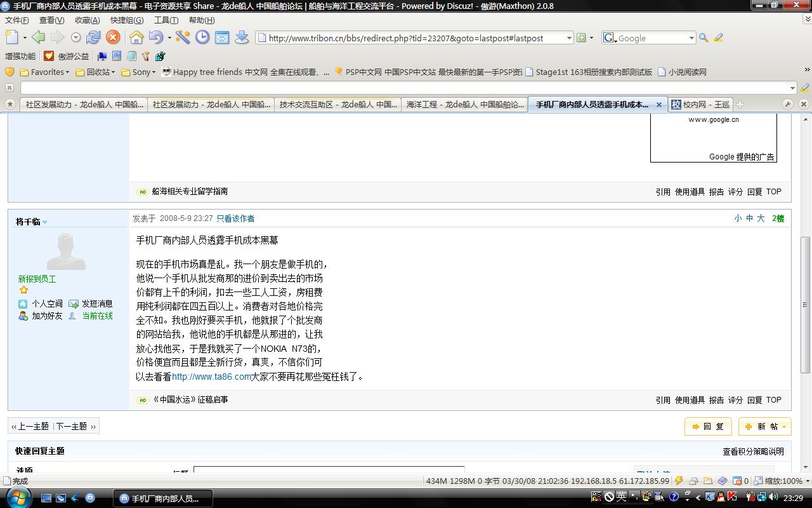The width and height of the screenshot is (812, 508).
Task: Open the 小说阅读网 bookmark
Action: point(682,72)
